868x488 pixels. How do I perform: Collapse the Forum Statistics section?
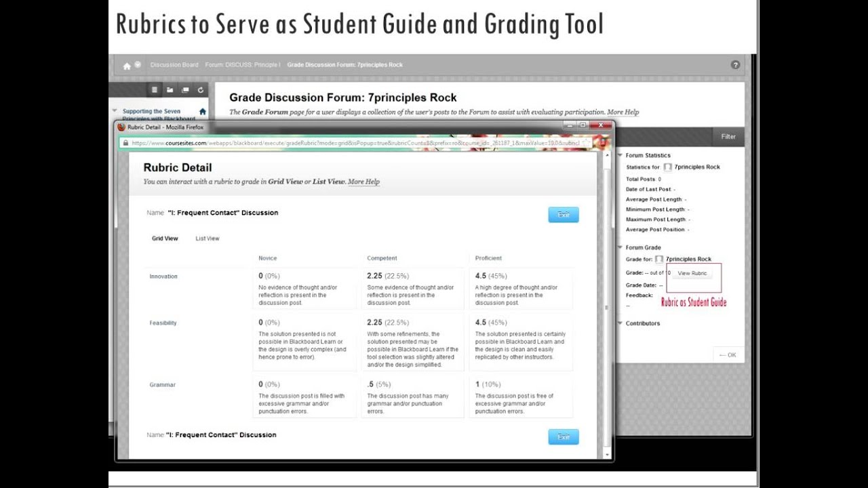(618, 155)
